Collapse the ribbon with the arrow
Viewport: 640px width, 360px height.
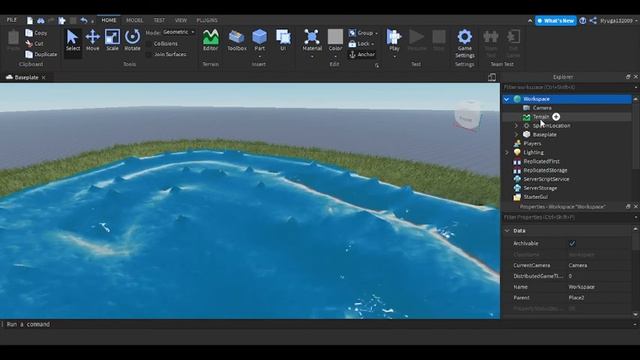coord(530,20)
